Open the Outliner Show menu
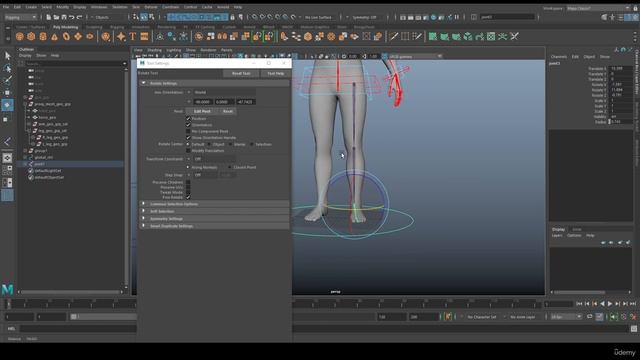 41,56
